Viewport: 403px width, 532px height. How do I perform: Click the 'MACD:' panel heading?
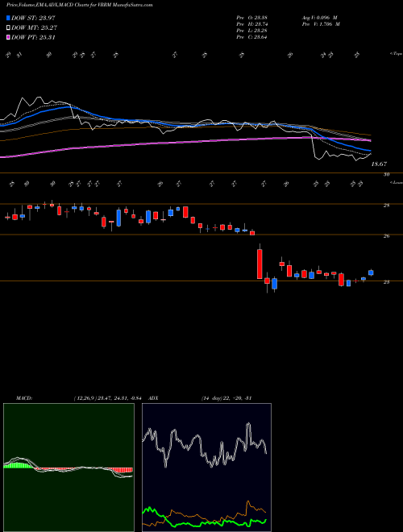(x=23, y=398)
